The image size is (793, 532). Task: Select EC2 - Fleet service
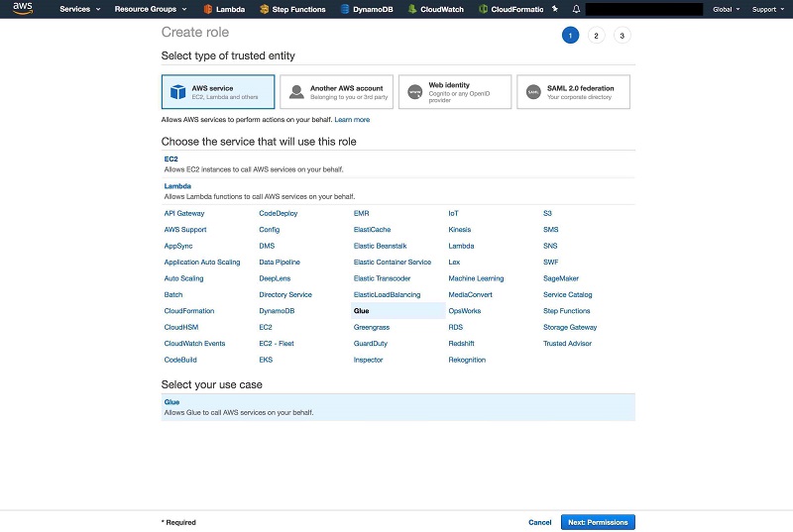[277, 344]
